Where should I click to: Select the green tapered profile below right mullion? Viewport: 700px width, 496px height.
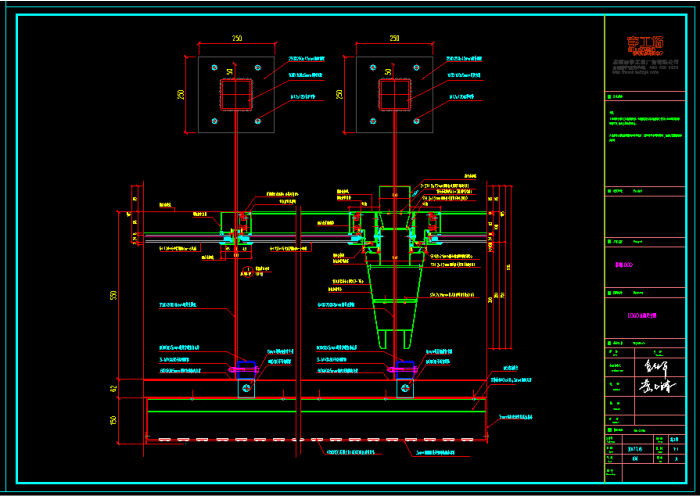394,305
